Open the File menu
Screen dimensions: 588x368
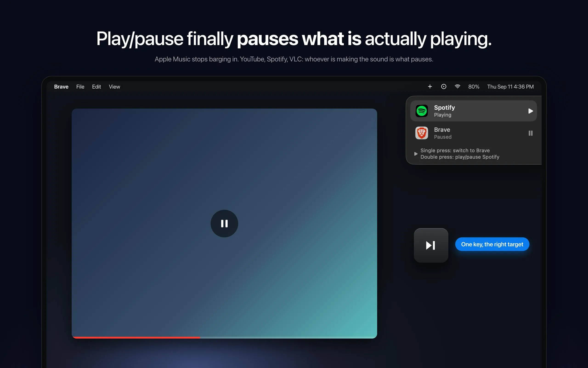click(80, 87)
